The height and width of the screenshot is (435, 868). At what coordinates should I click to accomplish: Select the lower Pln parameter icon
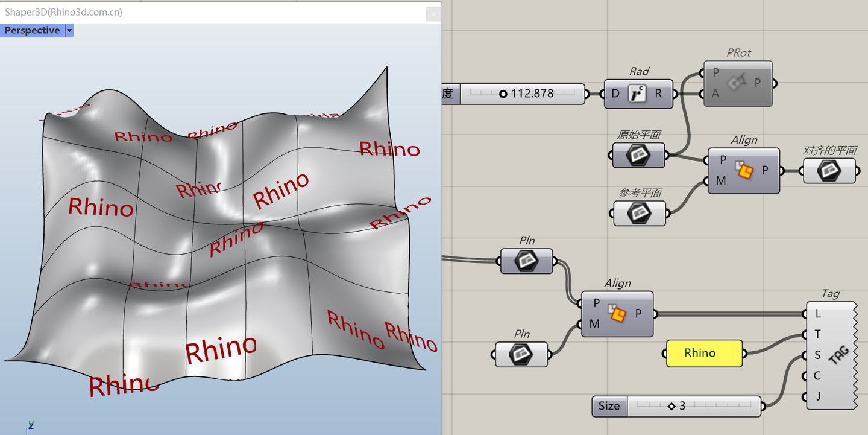(521, 354)
